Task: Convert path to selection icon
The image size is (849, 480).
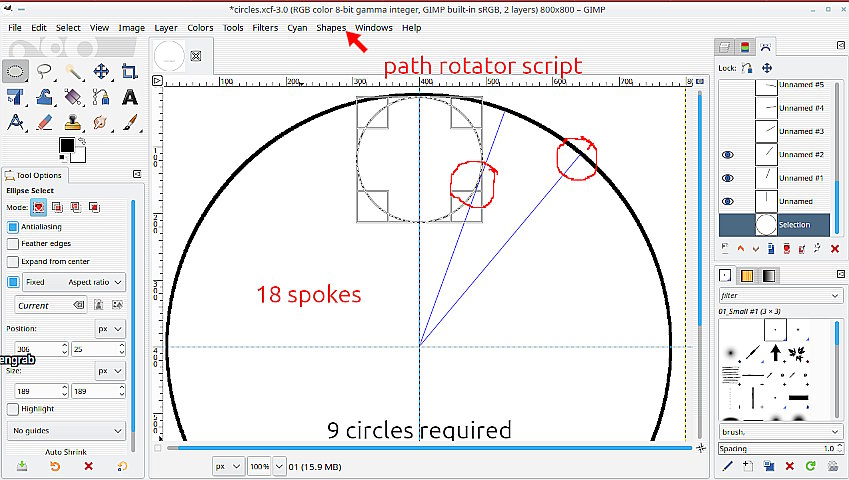Action: point(787,249)
